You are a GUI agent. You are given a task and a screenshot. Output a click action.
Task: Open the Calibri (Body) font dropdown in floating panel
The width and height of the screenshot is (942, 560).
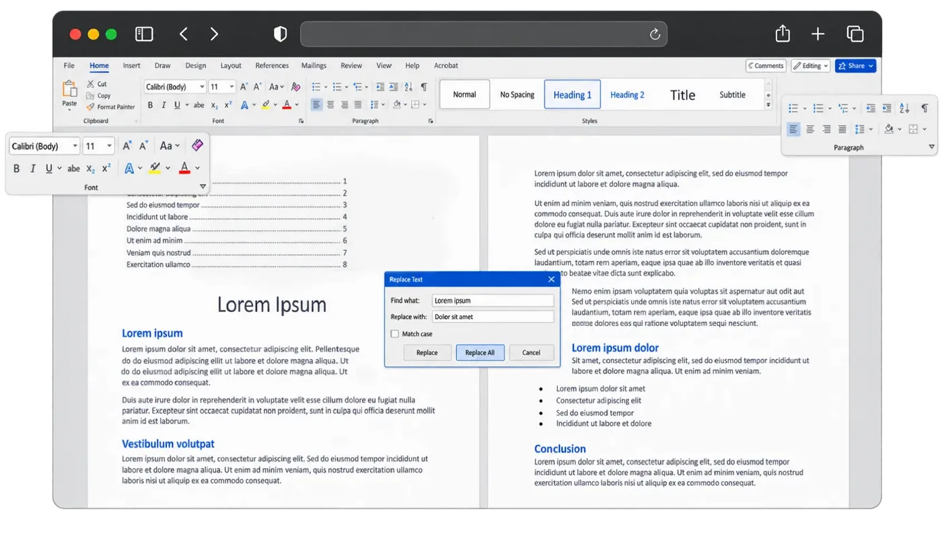pos(44,146)
